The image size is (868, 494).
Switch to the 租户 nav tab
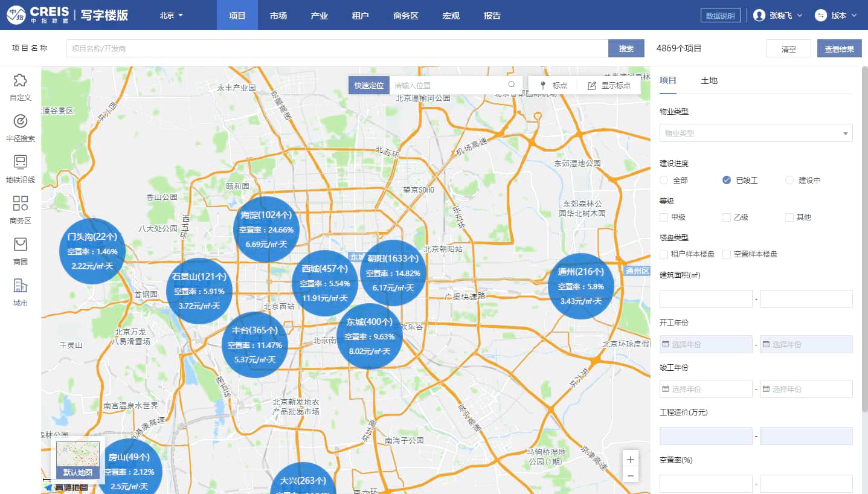360,15
